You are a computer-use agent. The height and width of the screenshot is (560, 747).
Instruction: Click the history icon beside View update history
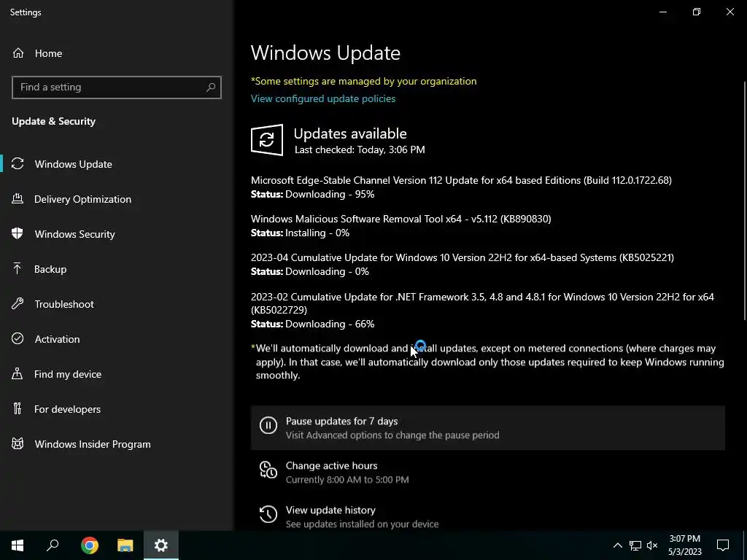click(x=268, y=514)
